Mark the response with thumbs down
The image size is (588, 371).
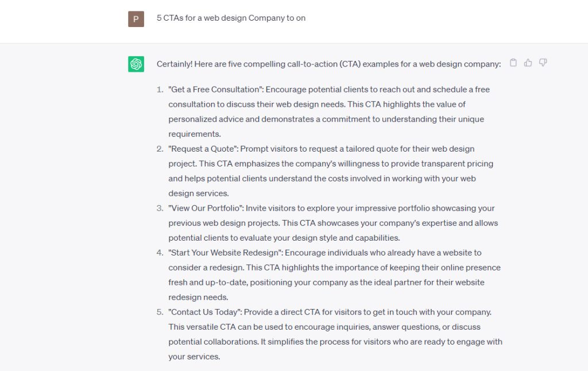pyautogui.click(x=543, y=63)
